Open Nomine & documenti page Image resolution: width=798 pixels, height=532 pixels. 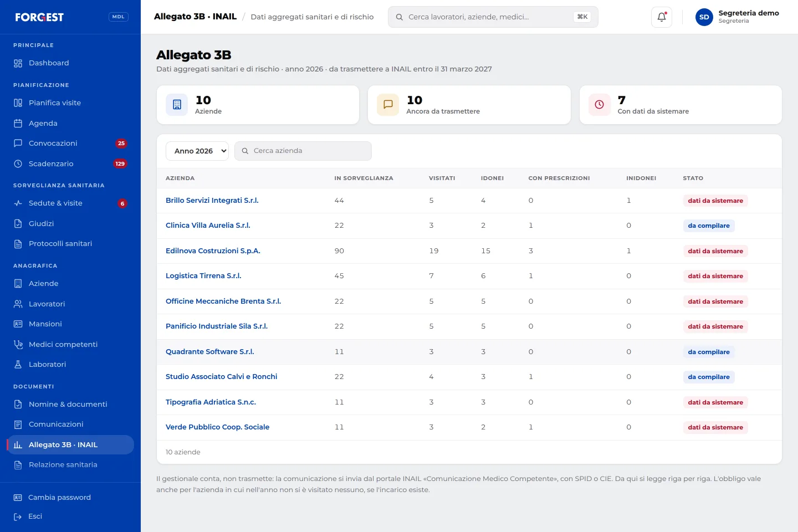click(70, 405)
